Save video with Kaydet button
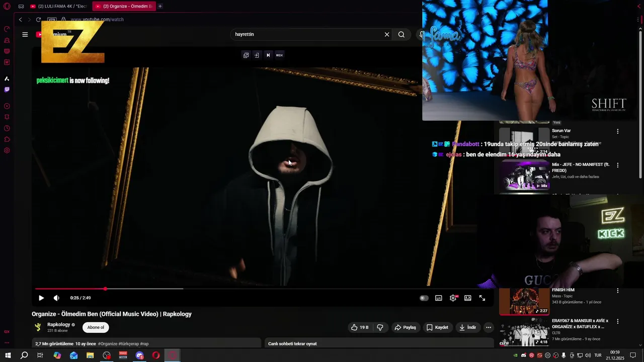 click(437, 327)
